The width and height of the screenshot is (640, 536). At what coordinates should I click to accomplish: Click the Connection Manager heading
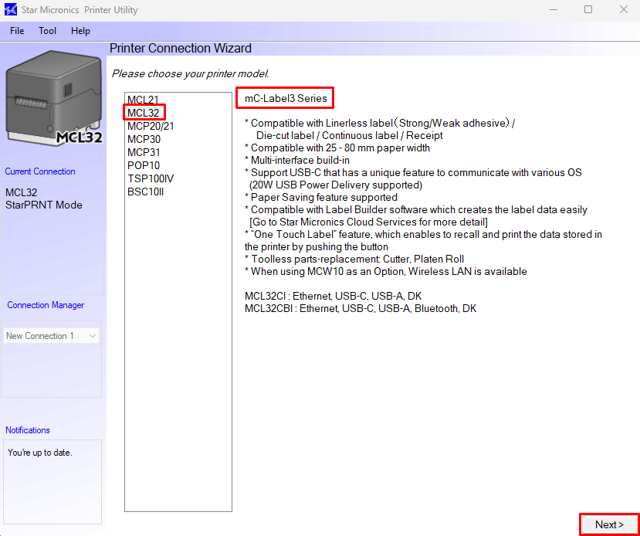pyautogui.click(x=46, y=305)
